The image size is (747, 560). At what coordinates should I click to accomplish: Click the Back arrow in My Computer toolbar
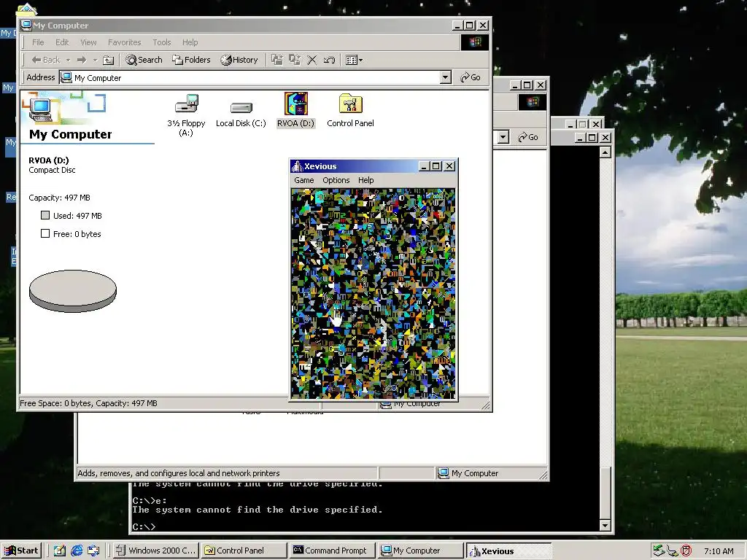(x=46, y=60)
